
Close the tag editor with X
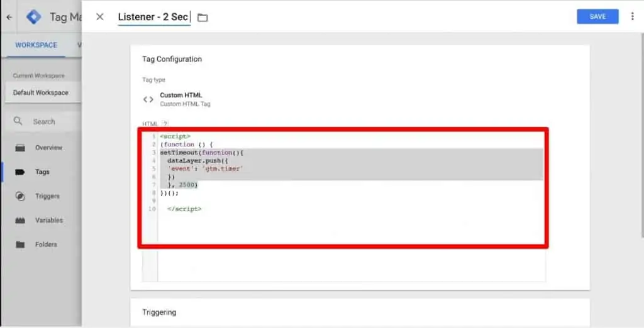(x=100, y=17)
